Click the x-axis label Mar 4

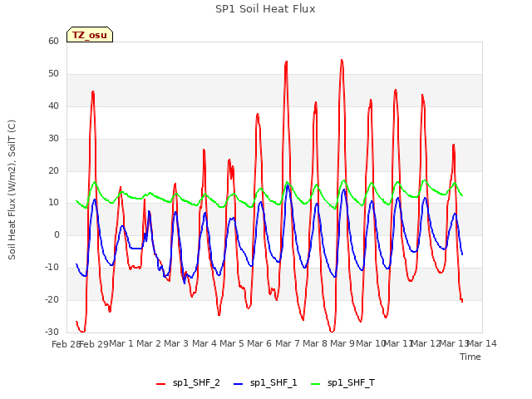point(204,343)
